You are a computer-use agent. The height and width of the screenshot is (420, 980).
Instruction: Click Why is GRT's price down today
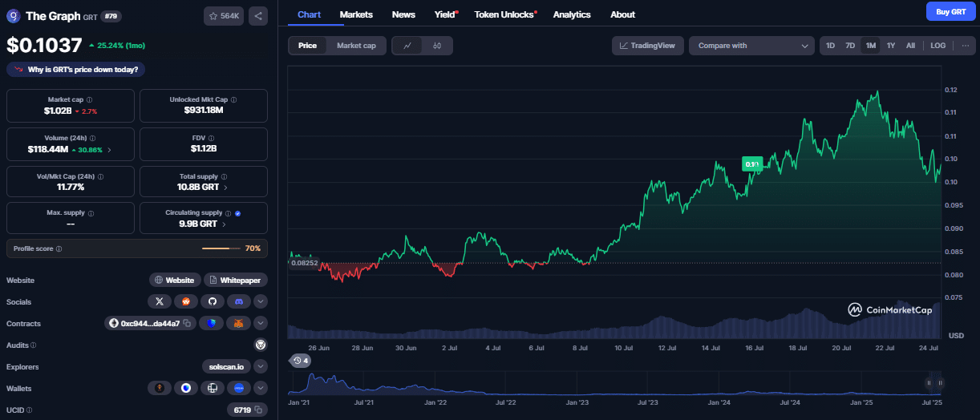point(76,70)
